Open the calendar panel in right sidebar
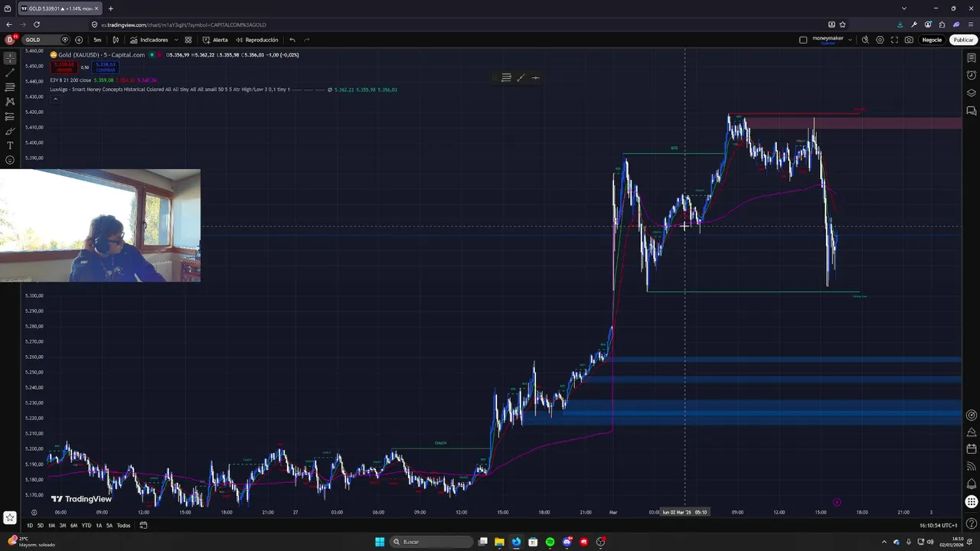This screenshot has width=980, height=551. pos(972,448)
